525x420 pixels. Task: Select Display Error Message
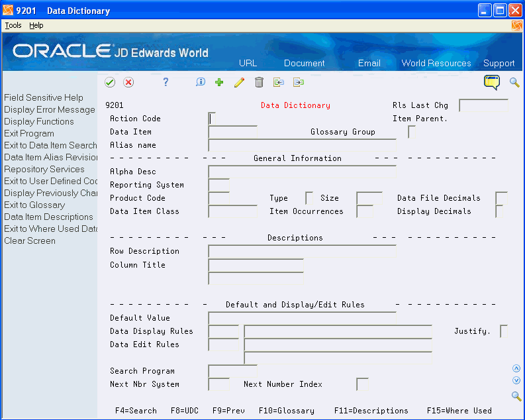click(50, 109)
